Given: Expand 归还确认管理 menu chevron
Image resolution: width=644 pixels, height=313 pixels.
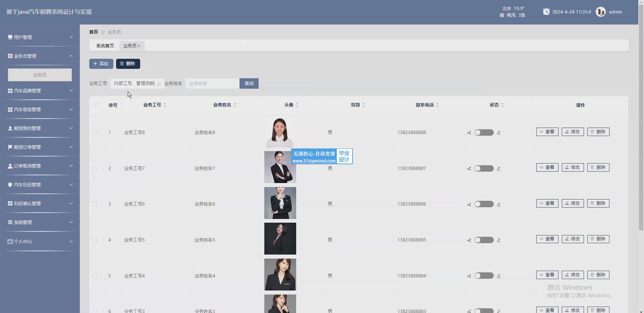Looking at the screenshot, I should pyautogui.click(x=71, y=203).
